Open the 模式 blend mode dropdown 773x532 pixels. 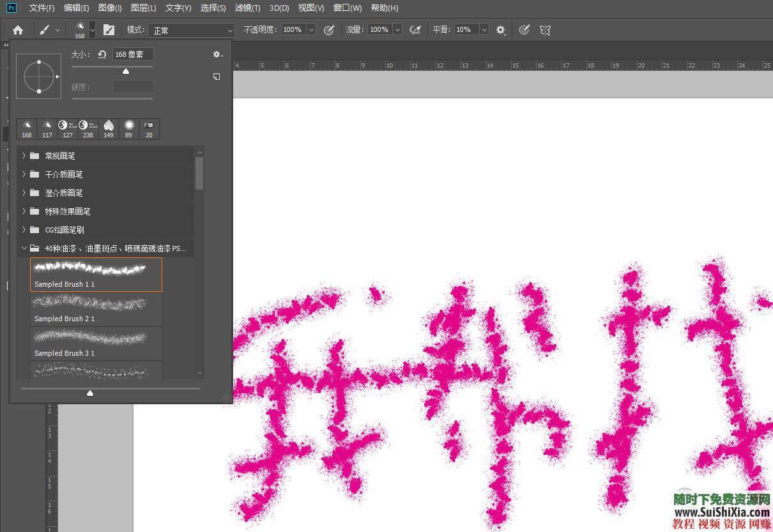192,30
